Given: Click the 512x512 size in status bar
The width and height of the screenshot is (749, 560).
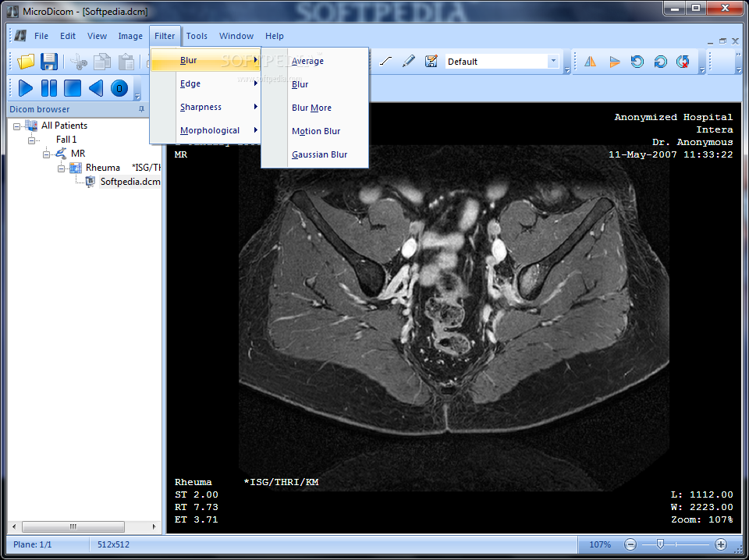Looking at the screenshot, I should pyautogui.click(x=114, y=544).
